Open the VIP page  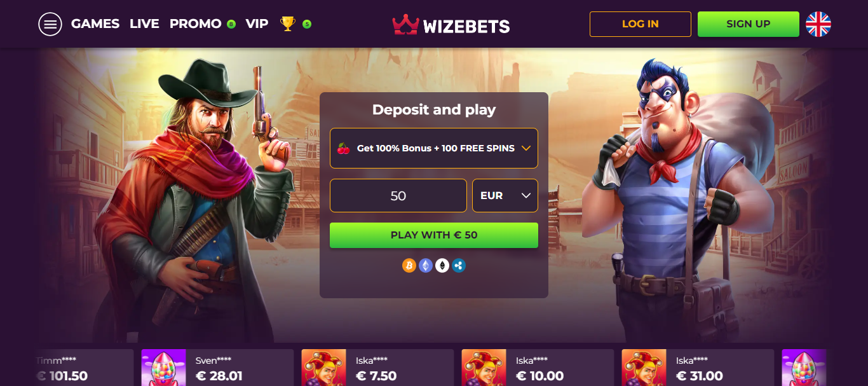pyautogui.click(x=257, y=24)
